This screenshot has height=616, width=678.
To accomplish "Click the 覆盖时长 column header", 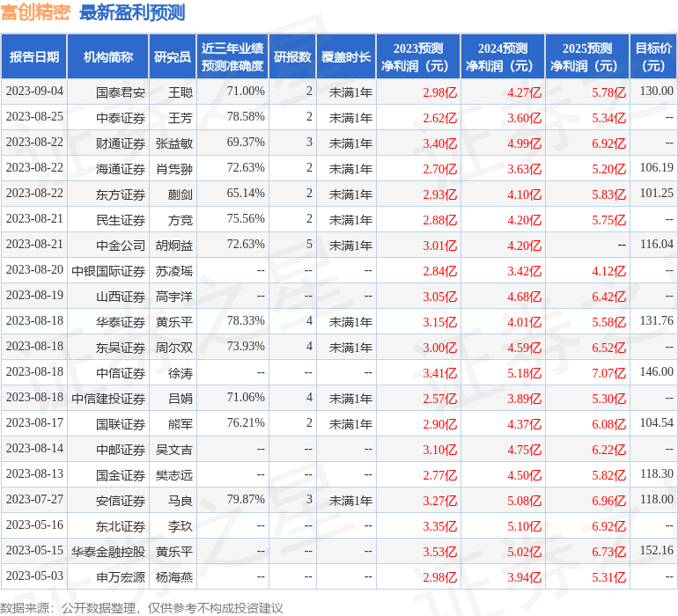I will (346, 56).
